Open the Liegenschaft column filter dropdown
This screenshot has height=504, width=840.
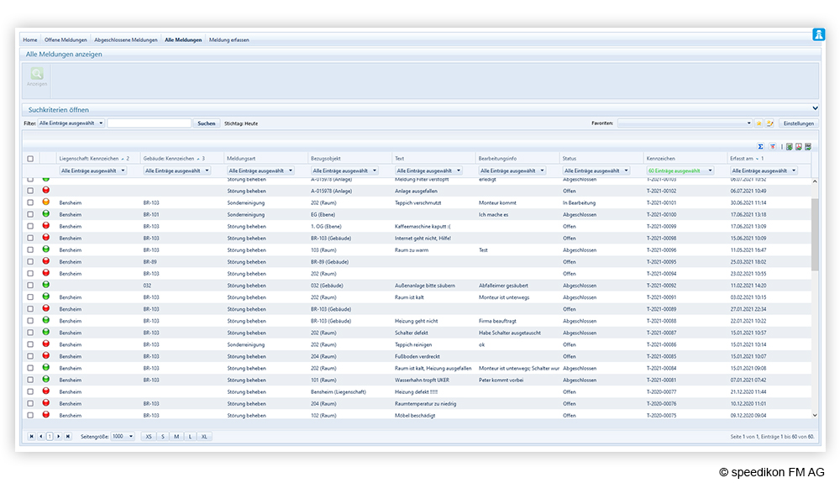coord(92,171)
